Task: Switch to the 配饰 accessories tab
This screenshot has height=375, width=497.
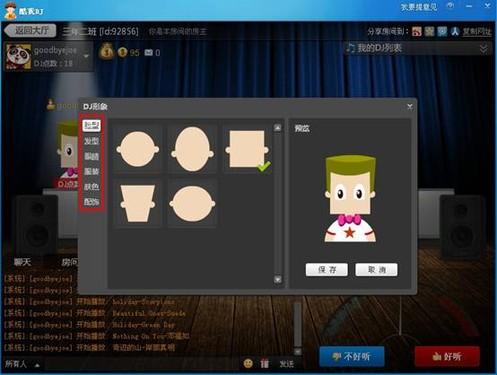Action: pyautogui.click(x=92, y=201)
